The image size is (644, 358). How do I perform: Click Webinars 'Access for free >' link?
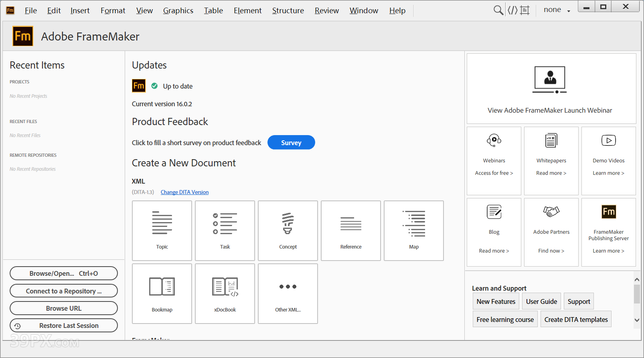[x=494, y=173]
